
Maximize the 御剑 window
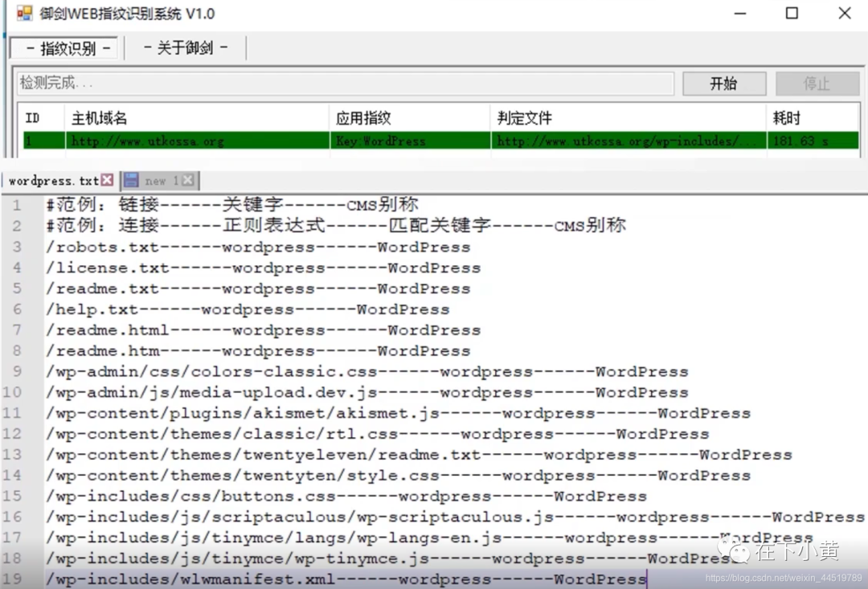click(x=792, y=14)
